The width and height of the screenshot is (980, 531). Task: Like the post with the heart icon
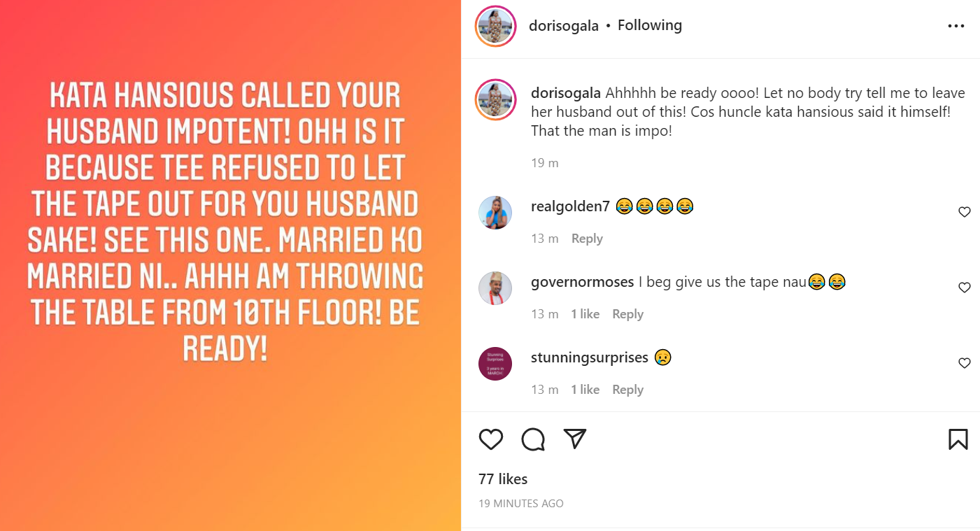point(491,439)
